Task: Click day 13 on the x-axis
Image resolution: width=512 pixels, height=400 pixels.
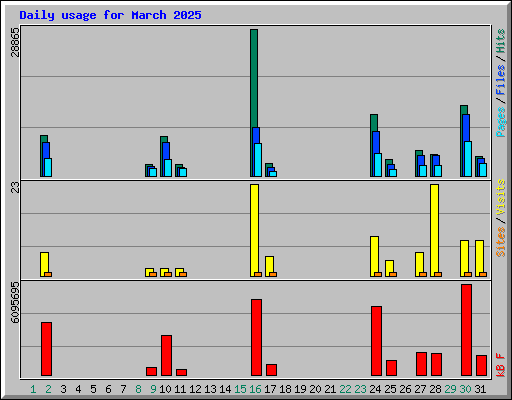Action: pos(210,389)
